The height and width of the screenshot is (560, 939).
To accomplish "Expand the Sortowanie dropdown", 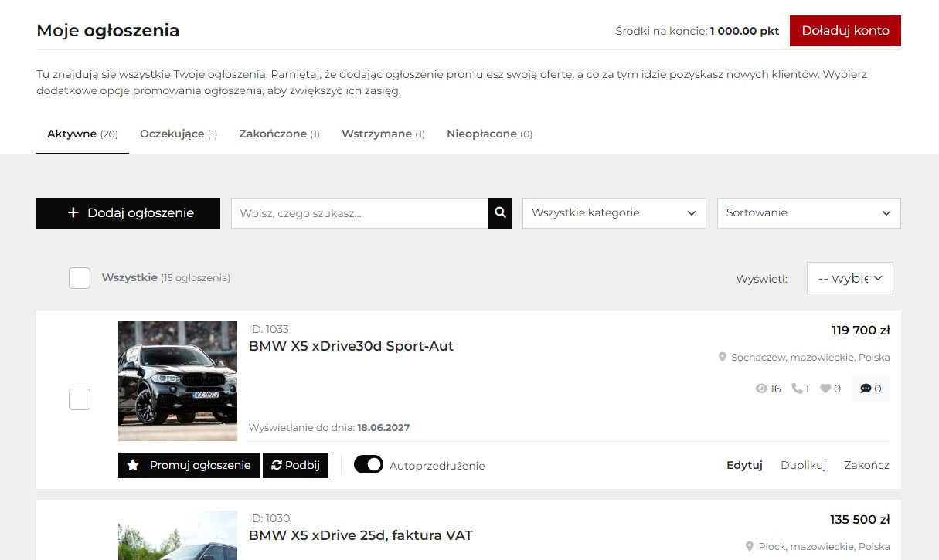I will [808, 213].
